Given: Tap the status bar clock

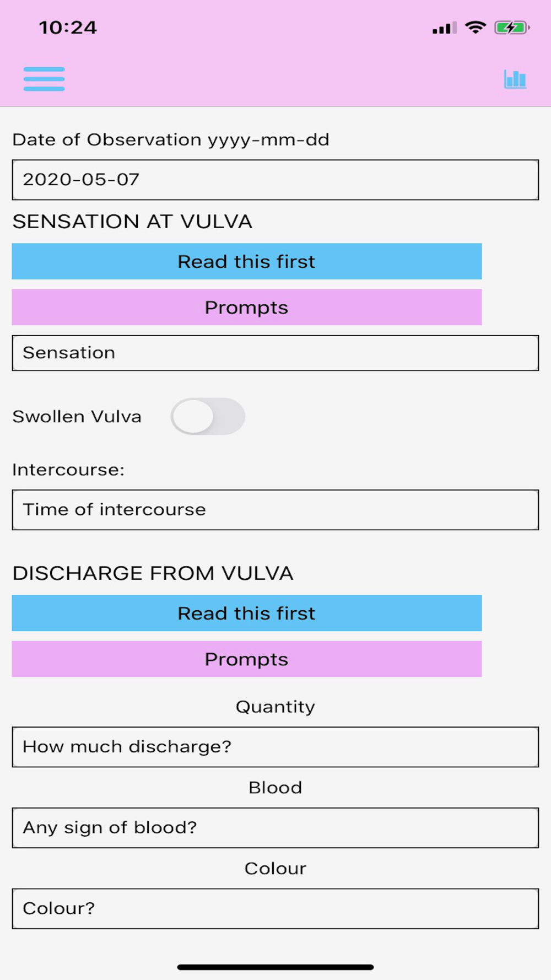Looking at the screenshot, I should [68, 28].
